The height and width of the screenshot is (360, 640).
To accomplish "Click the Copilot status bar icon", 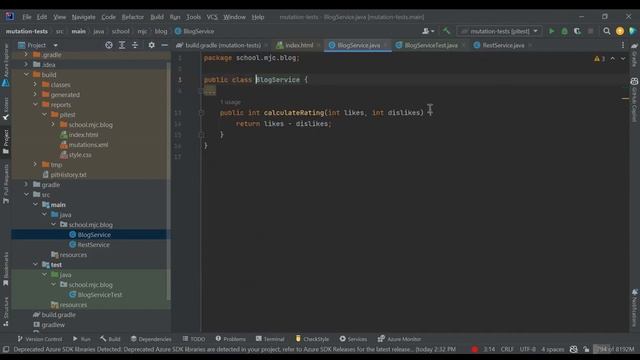I will tap(573, 349).
